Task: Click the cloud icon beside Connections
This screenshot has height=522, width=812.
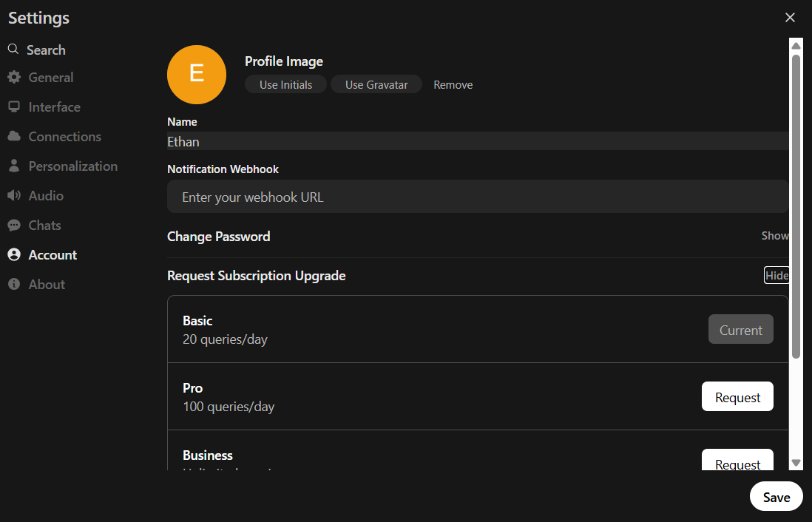Action: [x=13, y=137]
